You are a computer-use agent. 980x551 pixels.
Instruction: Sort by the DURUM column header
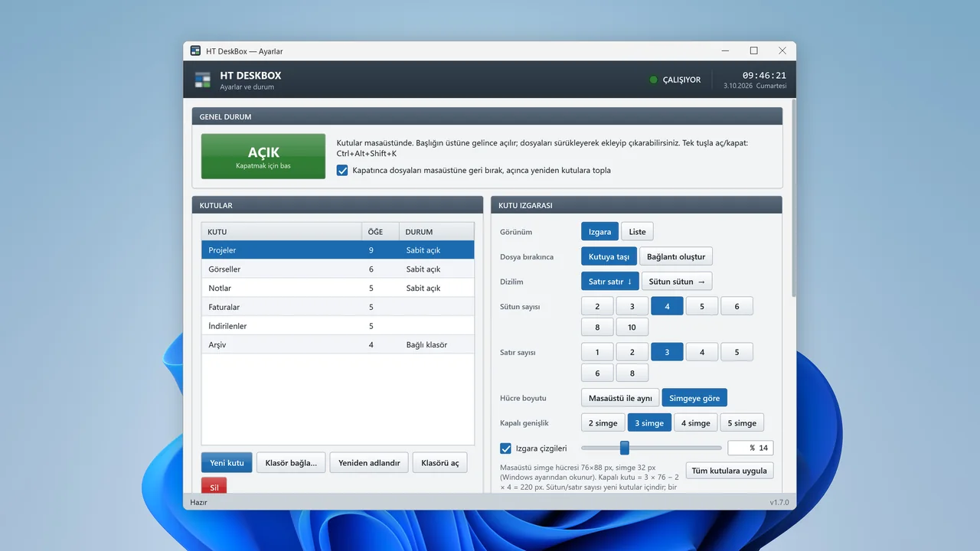[x=437, y=232]
